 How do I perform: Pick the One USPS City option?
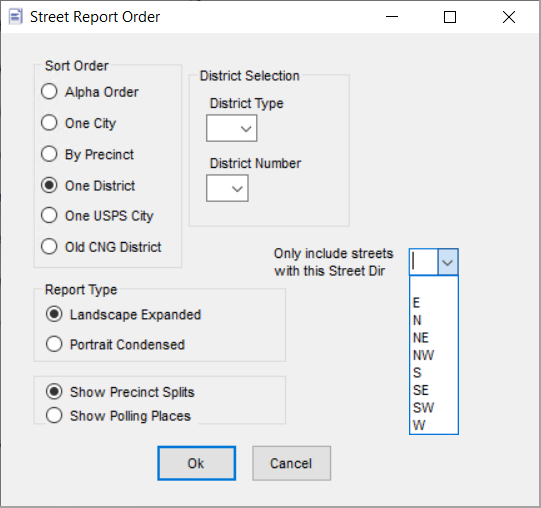pos(49,215)
